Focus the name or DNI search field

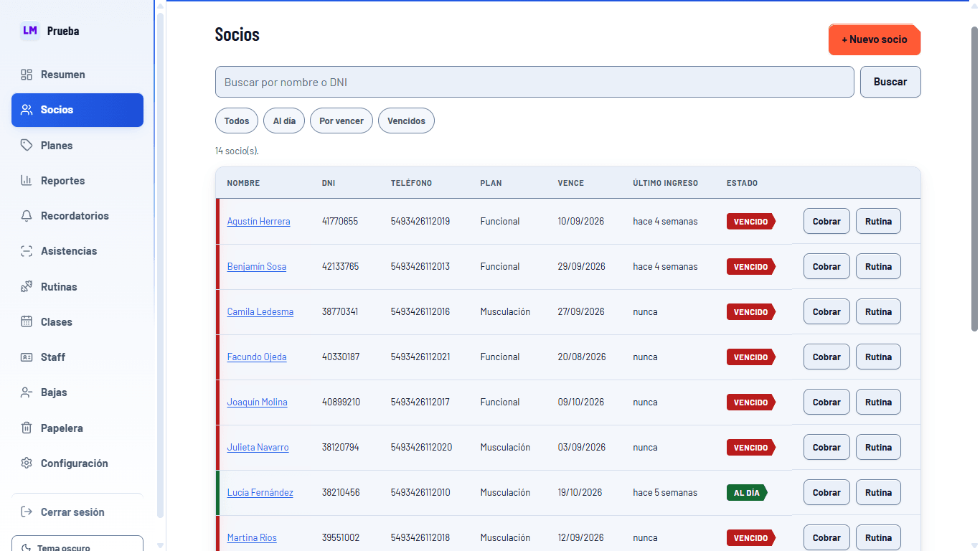534,82
